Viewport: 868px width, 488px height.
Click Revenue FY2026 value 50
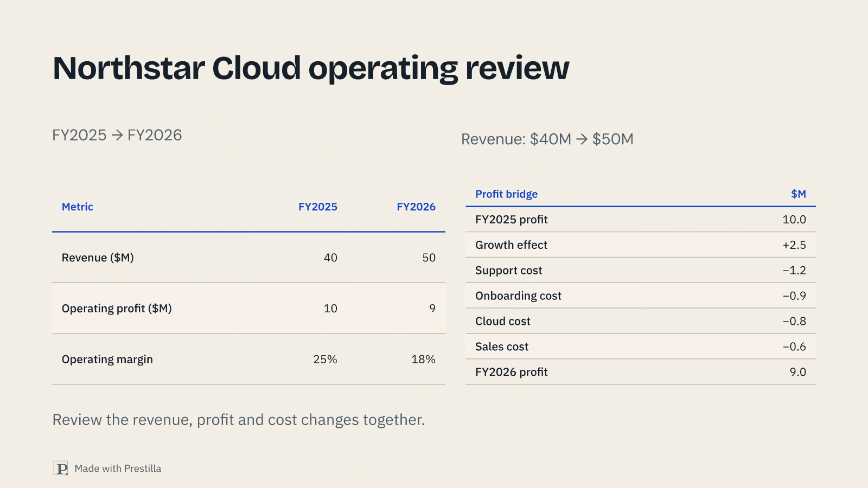(x=429, y=258)
